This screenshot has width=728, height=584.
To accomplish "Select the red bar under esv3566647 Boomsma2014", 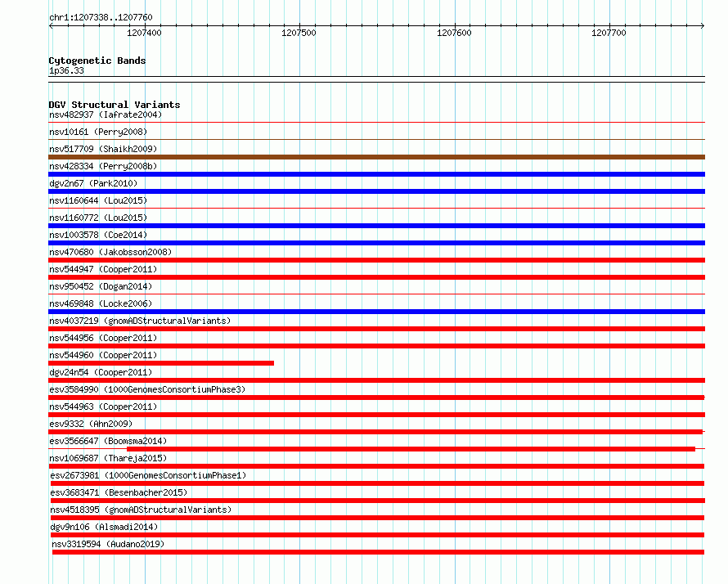I will point(411,449).
